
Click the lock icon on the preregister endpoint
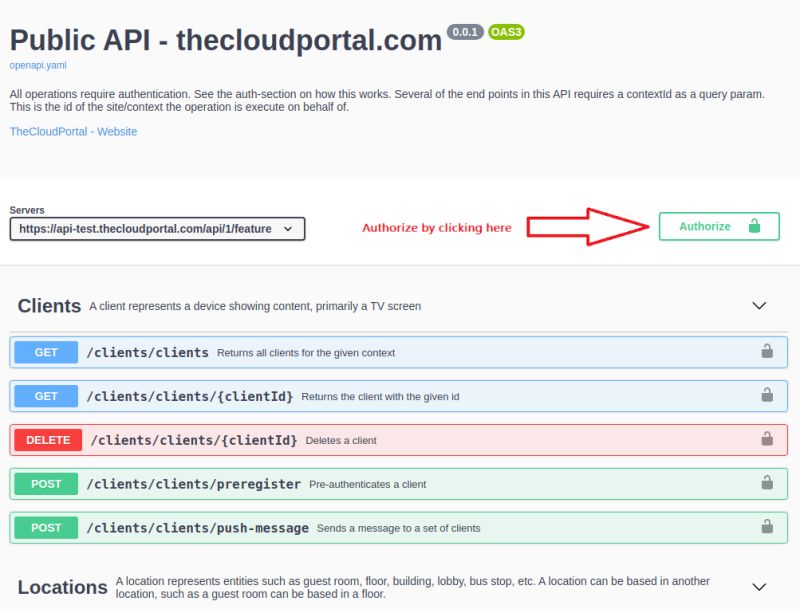point(767,483)
